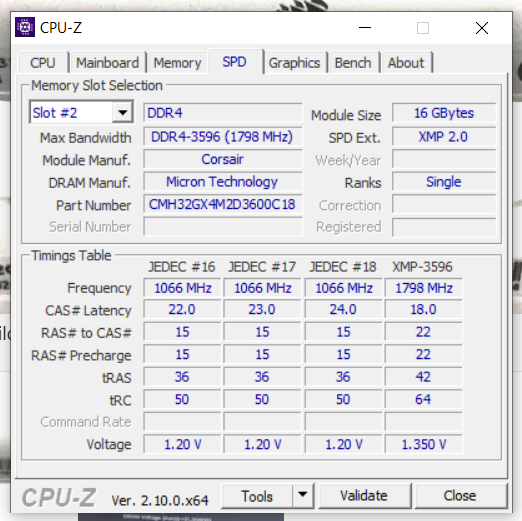This screenshot has width=522, height=521.
Task: Click the JEDEC #16 column header
Action: coord(182,267)
